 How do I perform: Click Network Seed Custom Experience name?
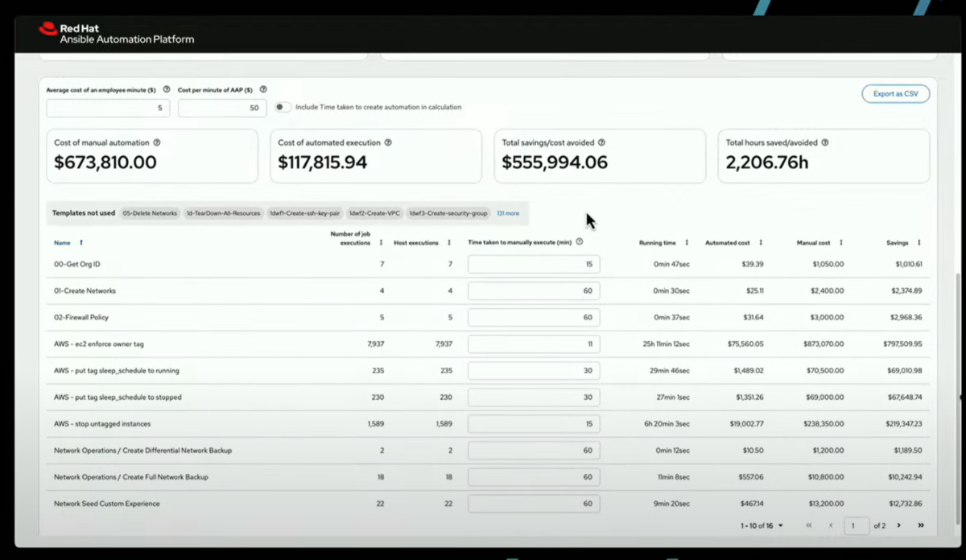click(x=106, y=504)
